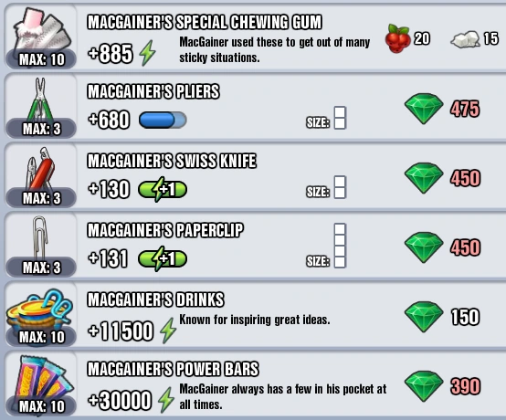The height and width of the screenshot is (420, 506).
Task: Click the red berries cost icon
Action: click(x=398, y=38)
